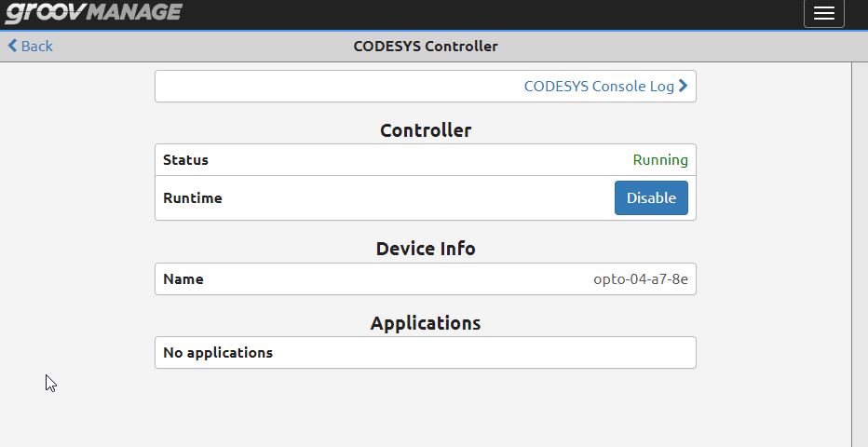This screenshot has height=447, width=868.
Task: Go back using the Back link
Action: (31, 46)
